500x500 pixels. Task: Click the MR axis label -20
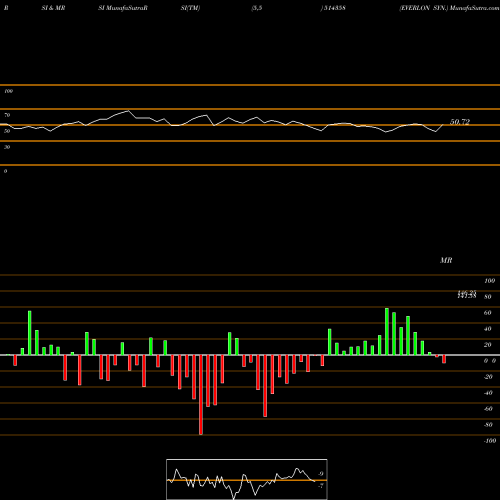coord(488,377)
